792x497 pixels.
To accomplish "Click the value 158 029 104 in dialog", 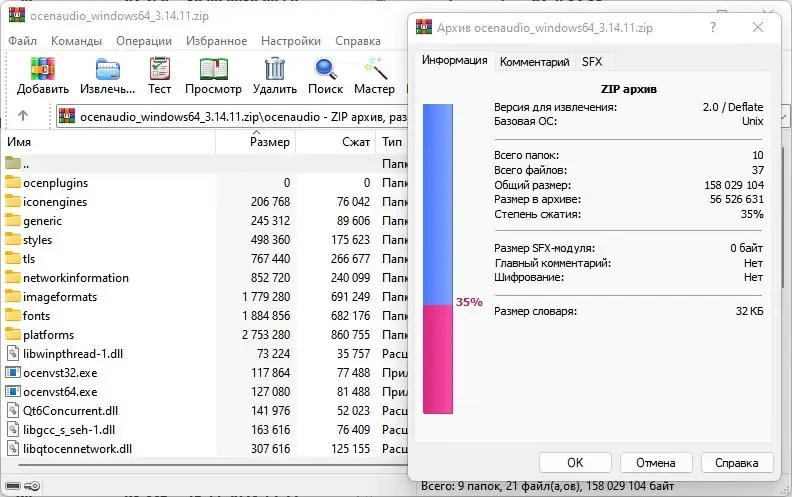I will pyautogui.click(x=734, y=185).
